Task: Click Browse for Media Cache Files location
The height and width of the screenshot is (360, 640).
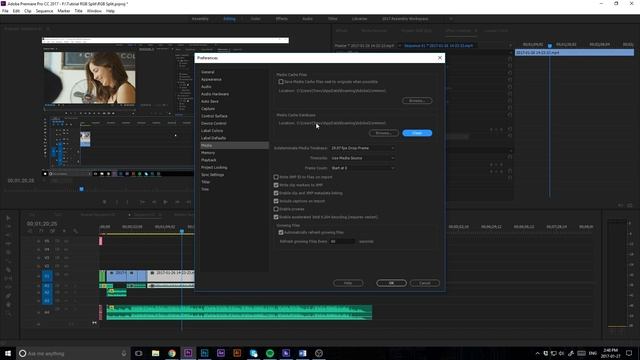Action: pyautogui.click(x=417, y=100)
